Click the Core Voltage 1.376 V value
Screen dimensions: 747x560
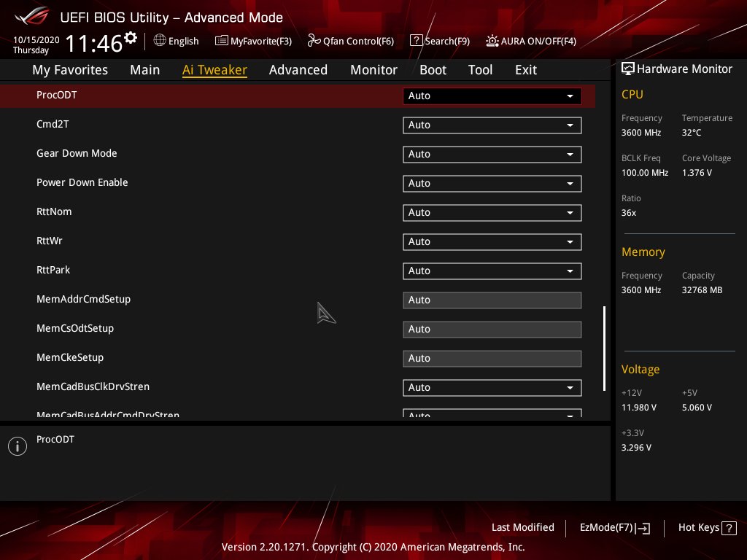[697, 172]
